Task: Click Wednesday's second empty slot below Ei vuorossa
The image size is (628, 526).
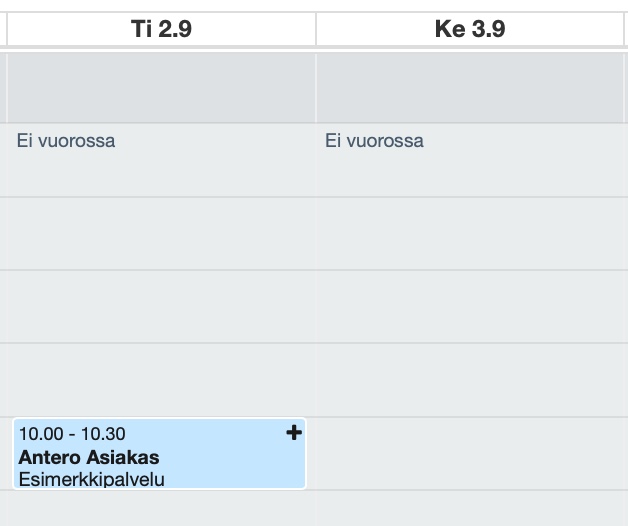Action: [470, 306]
